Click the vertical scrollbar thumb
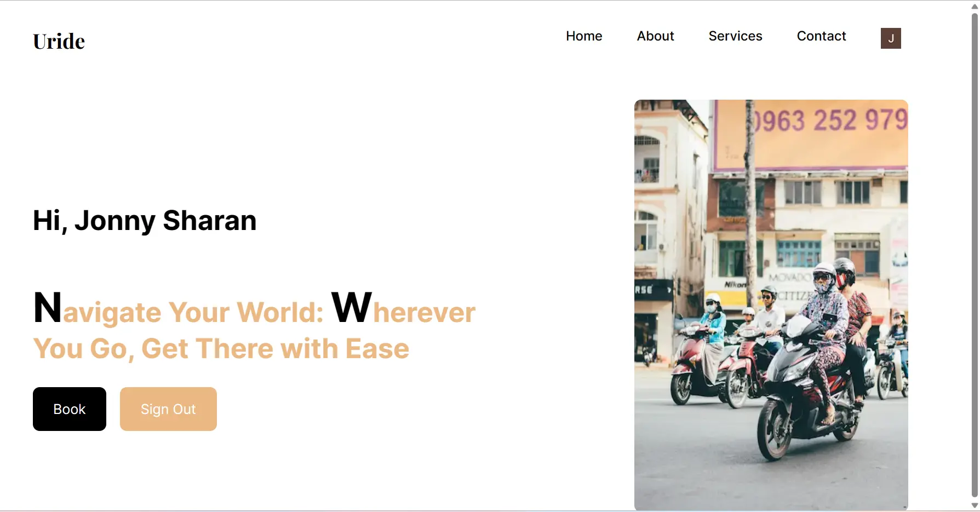The width and height of the screenshot is (980, 512). (x=975, y=255)
